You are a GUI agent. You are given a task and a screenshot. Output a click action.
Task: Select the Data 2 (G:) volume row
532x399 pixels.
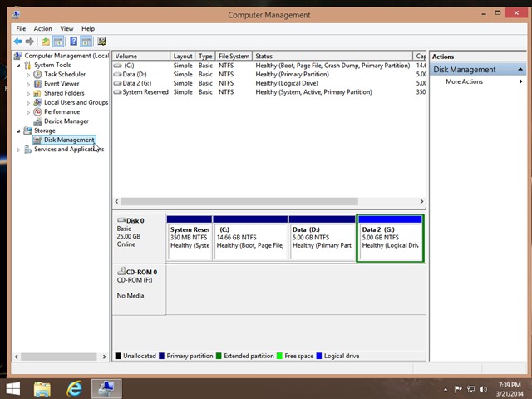(x=269, y=83)
